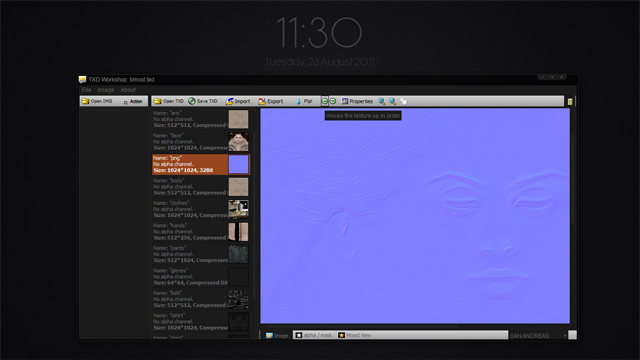Image resolution: width=640 pixels, height=360 pixels.
Task: Switch to the alpha / mask view
Action: (x=313, y=335)
